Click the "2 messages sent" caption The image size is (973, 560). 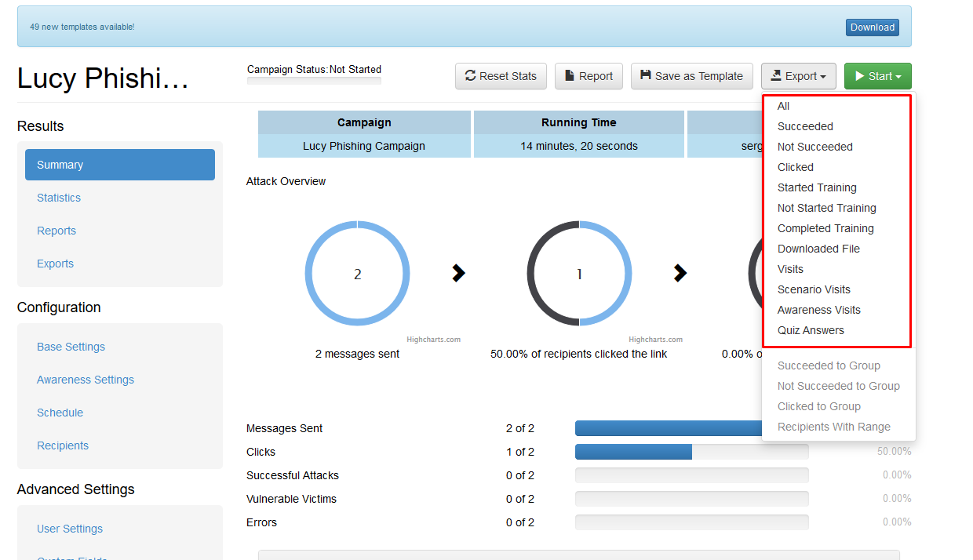coord(357,354)
